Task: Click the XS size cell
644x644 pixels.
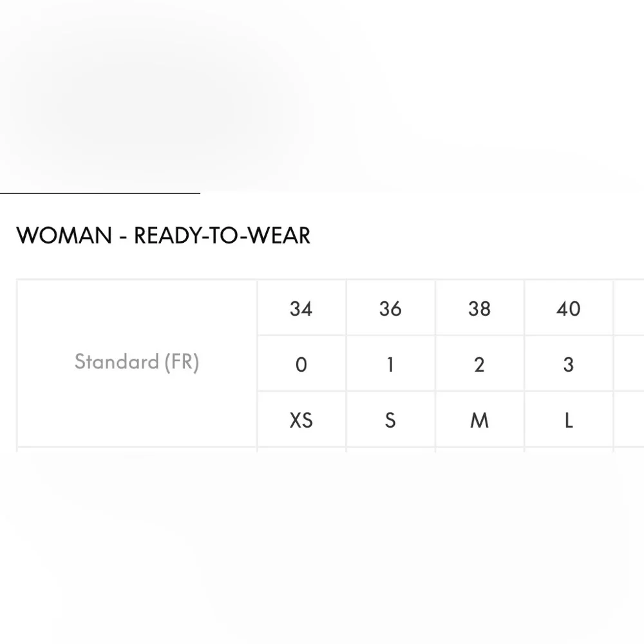Action: (x=301, y=421)
